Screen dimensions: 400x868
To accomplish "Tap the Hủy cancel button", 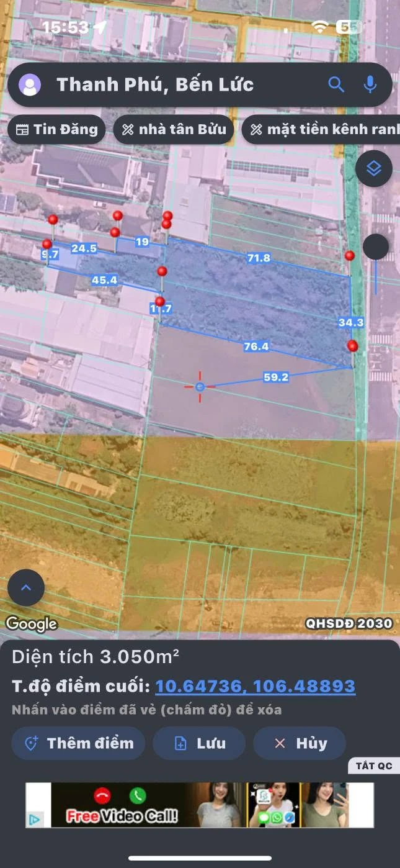I will pyautogui.click(x=300, y=743).
